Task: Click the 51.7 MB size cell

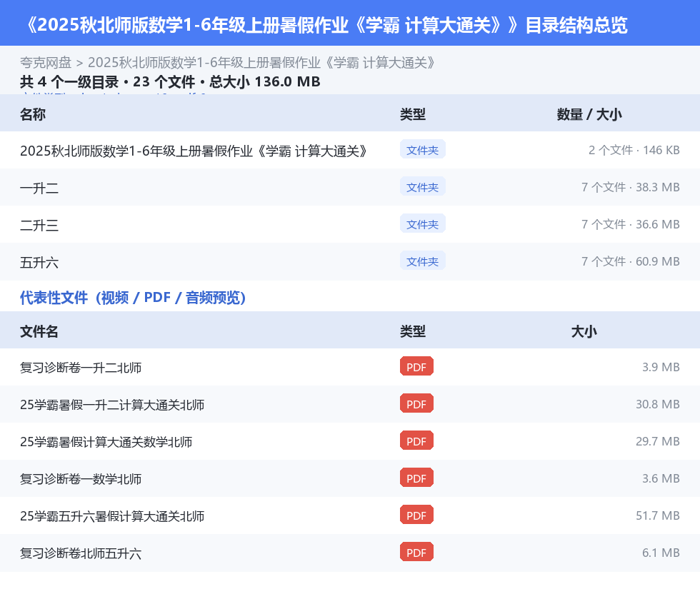Action: pos(658,515)
